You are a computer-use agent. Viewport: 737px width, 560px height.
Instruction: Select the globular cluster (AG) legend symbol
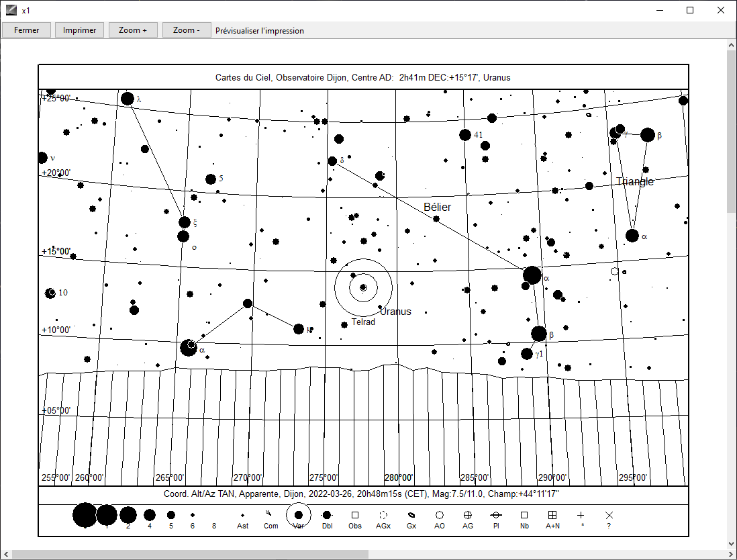468,515
